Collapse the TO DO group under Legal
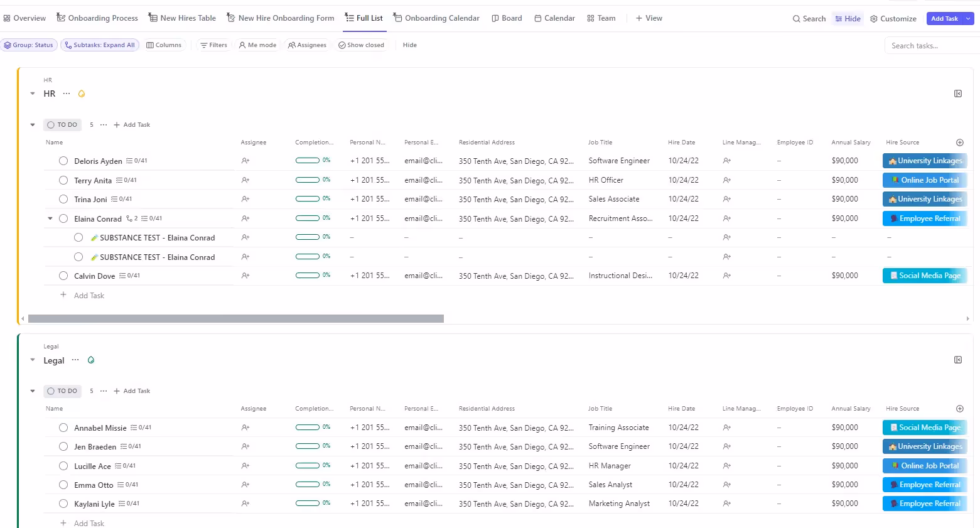Image resolution: width=980 pixels, height=528 pixels. 32,391
